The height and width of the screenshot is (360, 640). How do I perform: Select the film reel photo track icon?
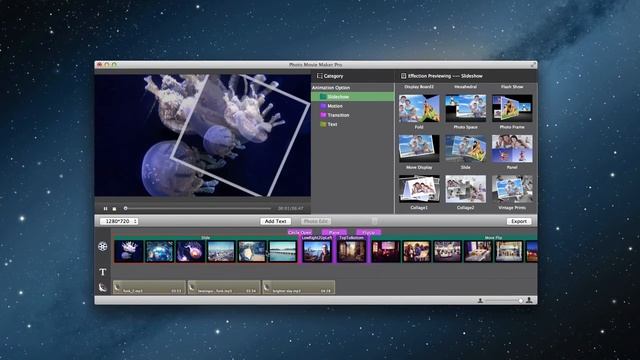[x=102, y=246]
